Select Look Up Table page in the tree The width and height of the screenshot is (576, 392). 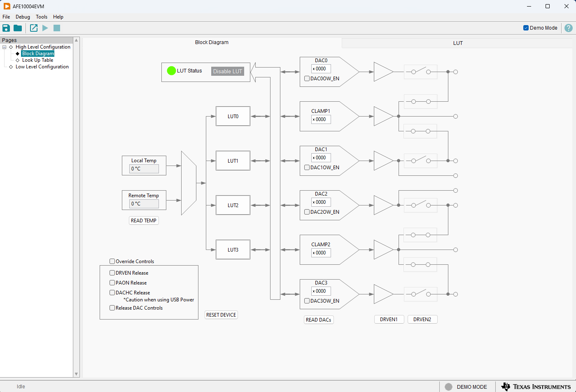click(x=37, y=60)
